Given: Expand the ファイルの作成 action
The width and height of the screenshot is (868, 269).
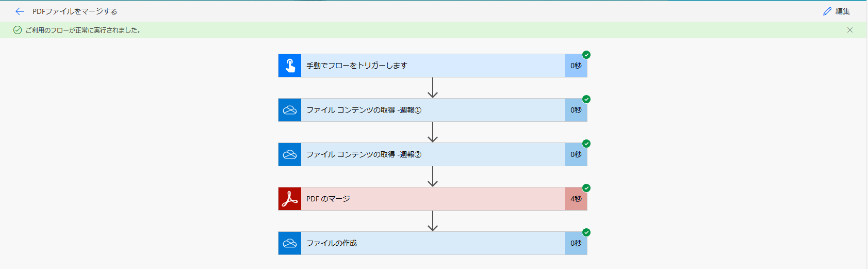Looking at the screenshot, I should click(433, 243).
